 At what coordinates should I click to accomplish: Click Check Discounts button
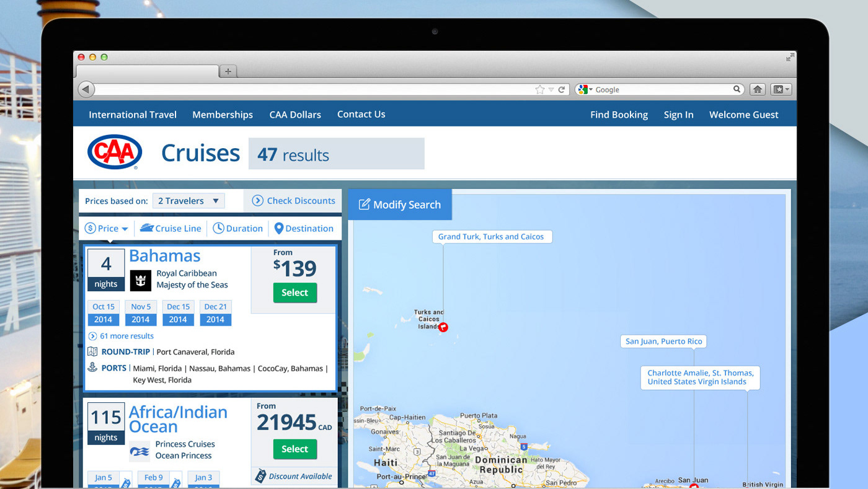(x=293, y=201)
